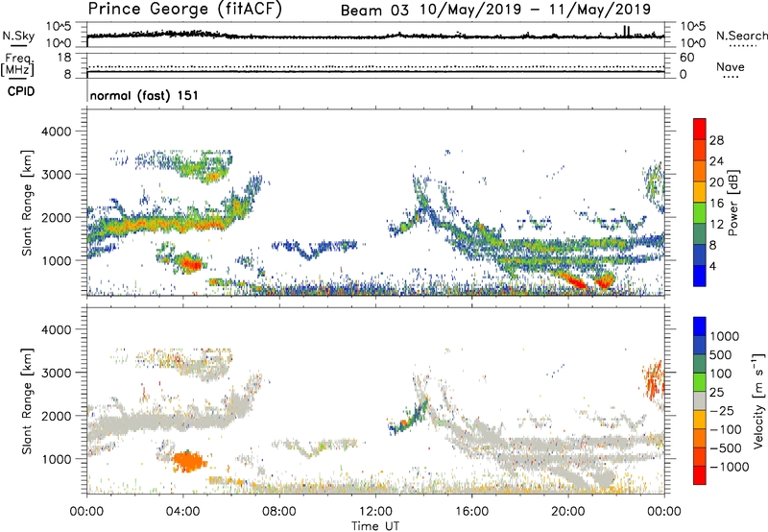768x532 pixels.
Task: Pick the red bottom segment of Velocity color bar
Action: pyautogui.click(x=700, y=475)
